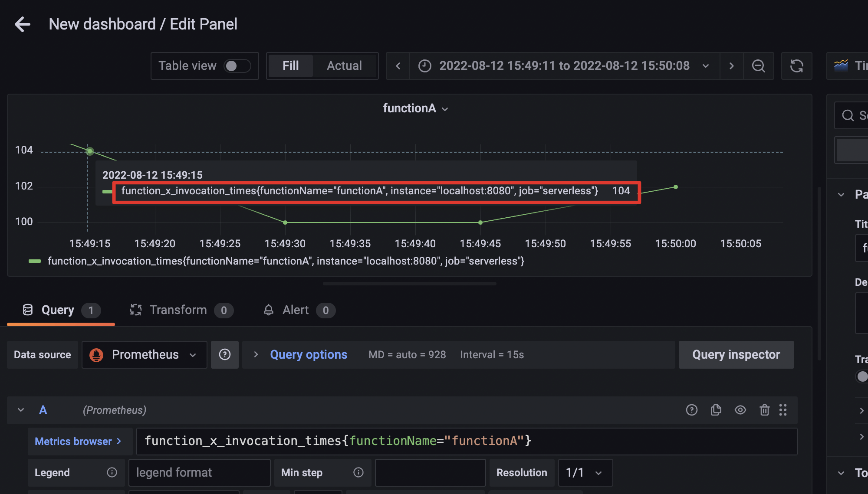Viewport: 868px width, 494px height.
Task: Hide query A with the eye icon
Action: coord(740,410)
